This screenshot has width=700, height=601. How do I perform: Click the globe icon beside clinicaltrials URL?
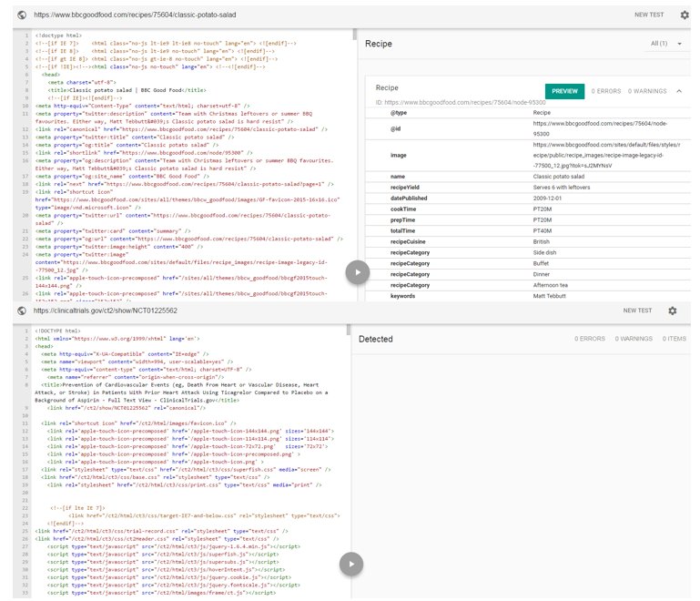tap(22, 311)
